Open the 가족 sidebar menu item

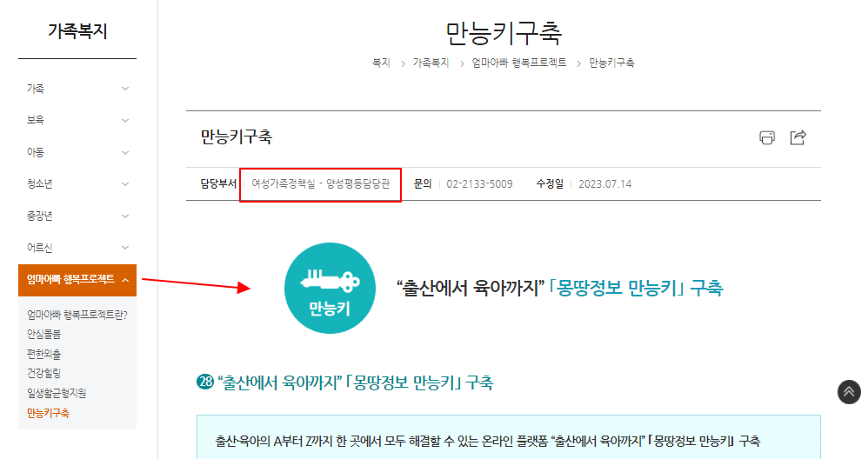coord(36,89)
